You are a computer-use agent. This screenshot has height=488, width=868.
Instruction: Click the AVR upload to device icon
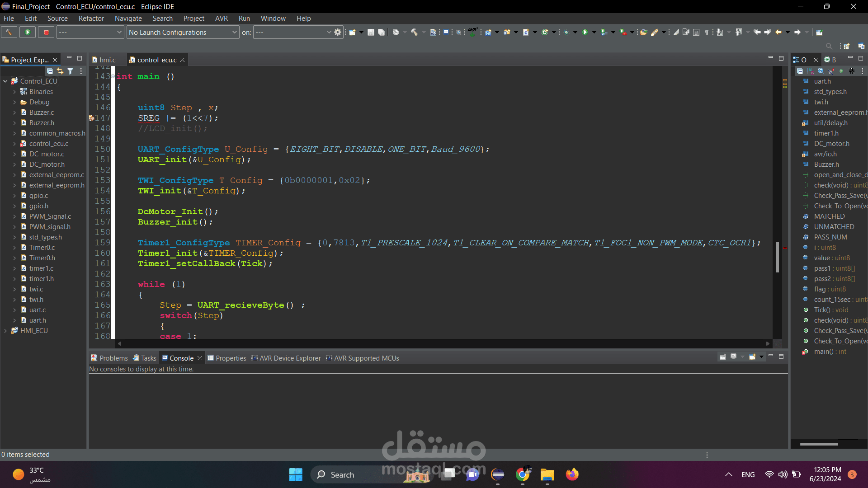pyautogui.click(x=472, y=32)
